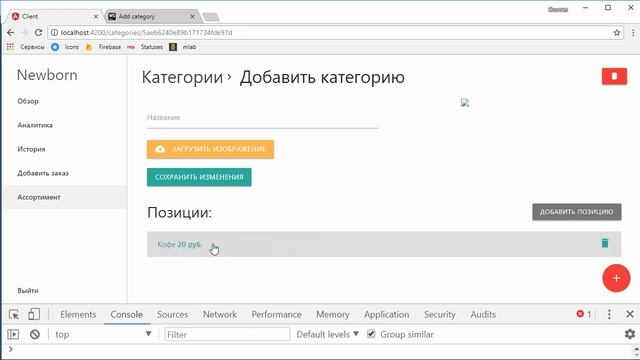Screen dimensions: 640x360
Task: Switch to the Performance DevTools tab
Action: point(276,314)
